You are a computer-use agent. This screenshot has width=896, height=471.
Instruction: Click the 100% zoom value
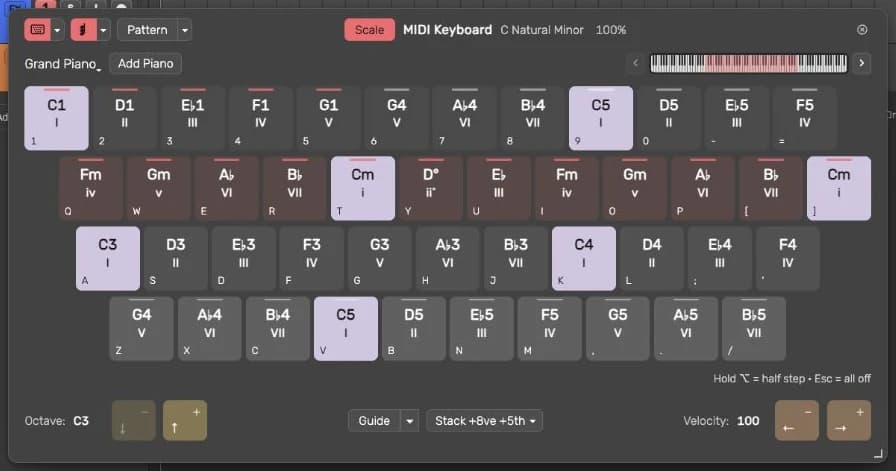point(610,30)
